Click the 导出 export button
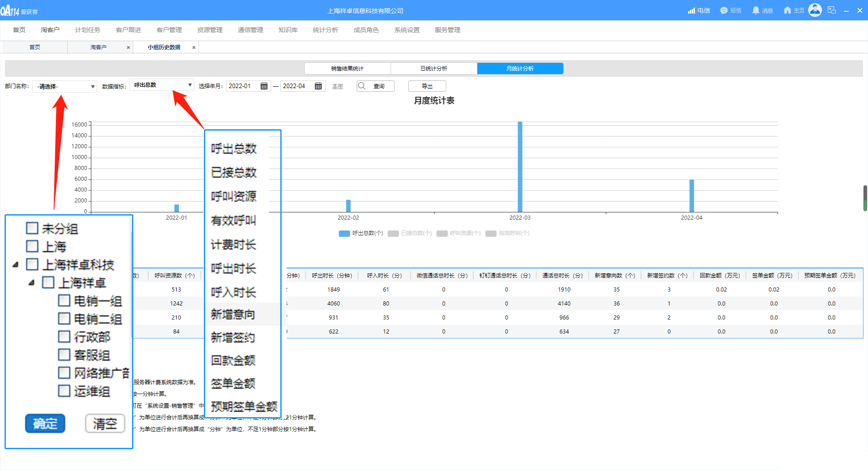Viewport: 868px width, 470px height. [x=427, y=86]
